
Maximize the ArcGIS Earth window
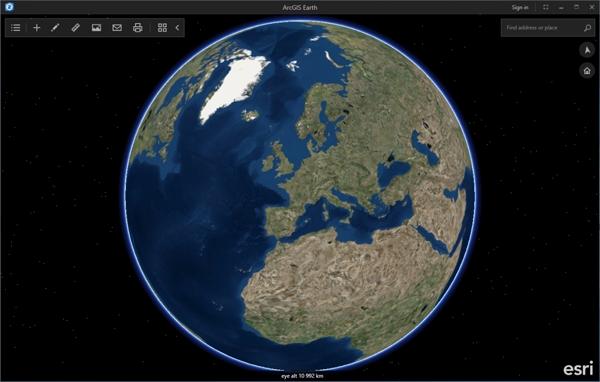576,7
